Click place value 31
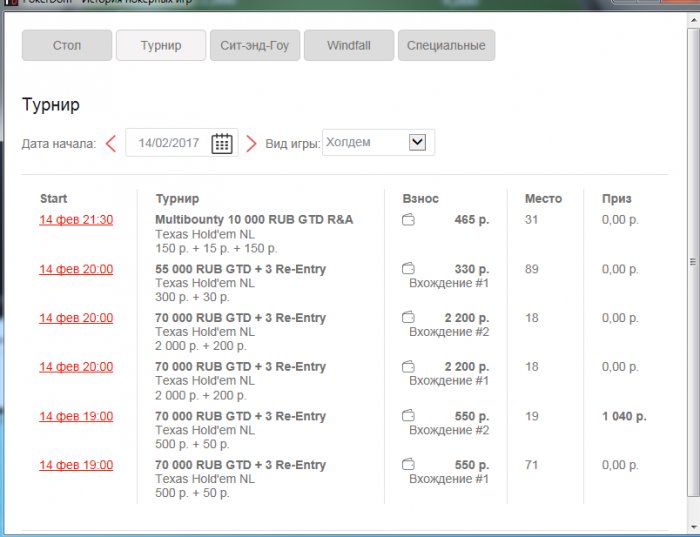Viewport: 700px width, 537px height. pyautogui.click(x=531, y=220)
